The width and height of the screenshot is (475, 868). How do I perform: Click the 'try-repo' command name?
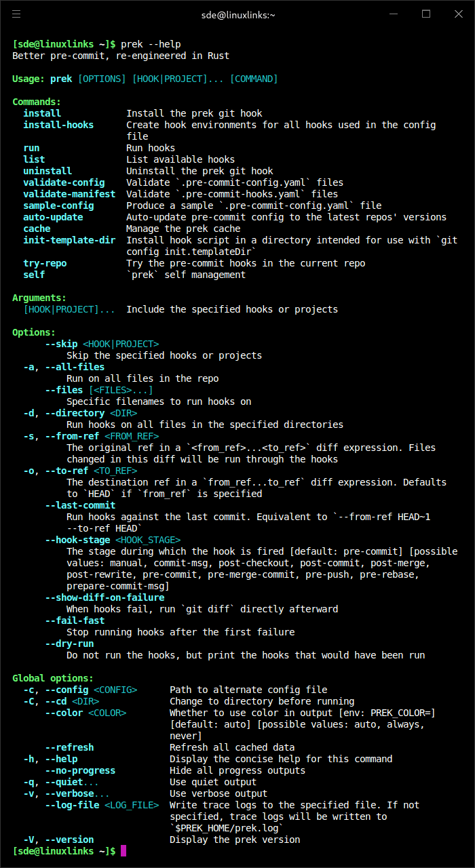tap(45, 263)
